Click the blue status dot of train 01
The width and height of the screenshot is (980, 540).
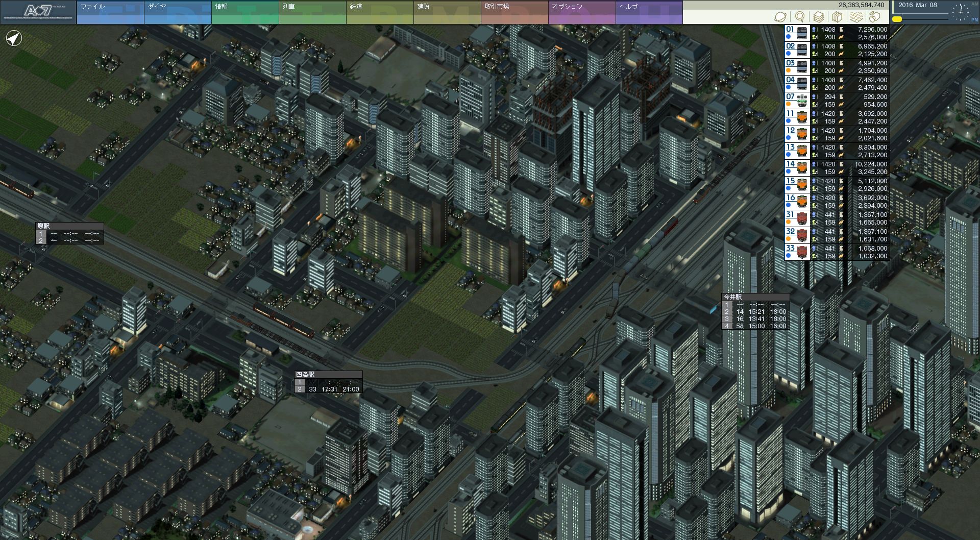789,37
